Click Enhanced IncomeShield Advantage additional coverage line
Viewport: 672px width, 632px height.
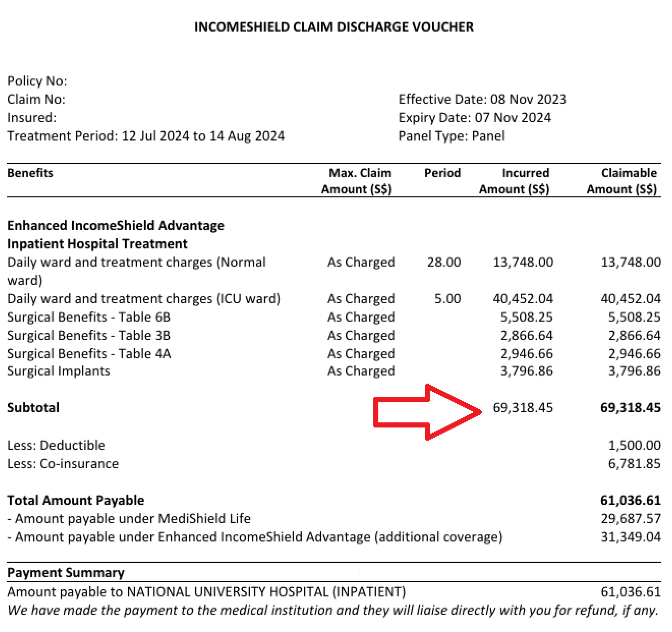(x=255, y=537)
